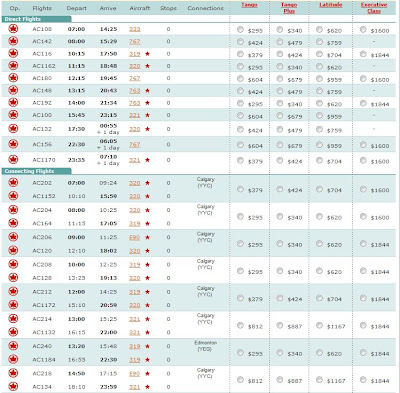
Task: Click the Connections column header
Action: pyautogui.click(x=206, y=8)
